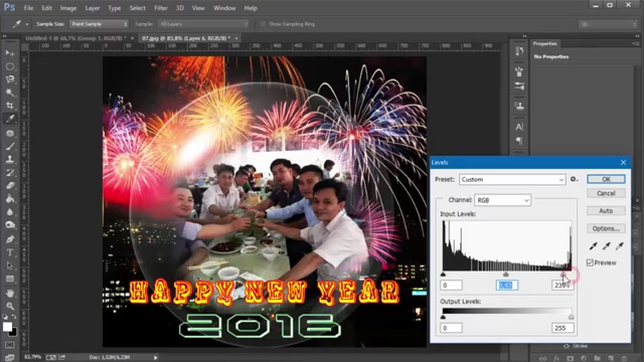Select the Crop tool
Viewport: 644px width, 362px height.
[10, 106]
